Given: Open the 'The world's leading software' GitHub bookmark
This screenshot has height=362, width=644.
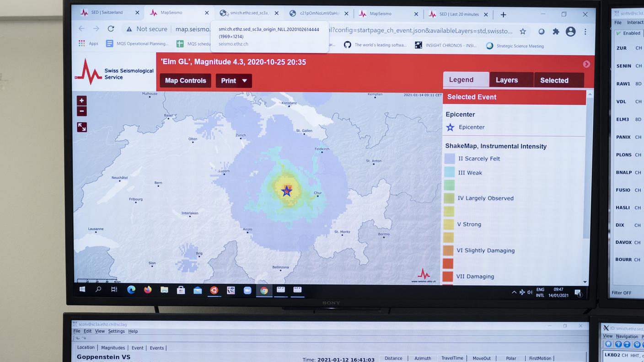Looking at the screenshot, I should [375, 45].
